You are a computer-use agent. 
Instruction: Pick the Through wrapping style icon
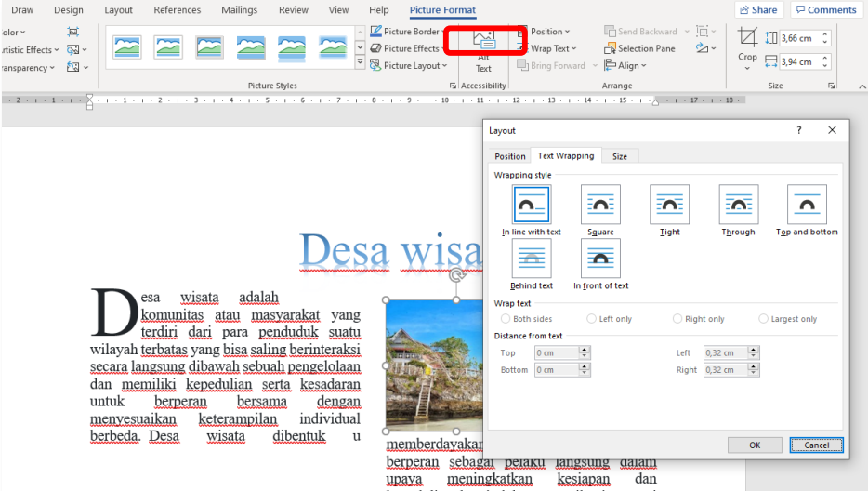738,205
